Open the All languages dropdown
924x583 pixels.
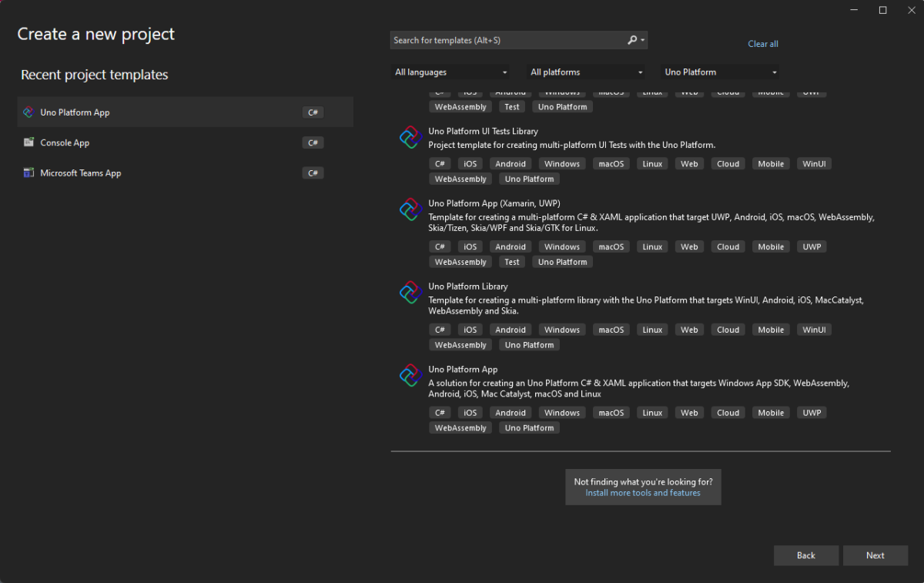[x=450, y=72]
